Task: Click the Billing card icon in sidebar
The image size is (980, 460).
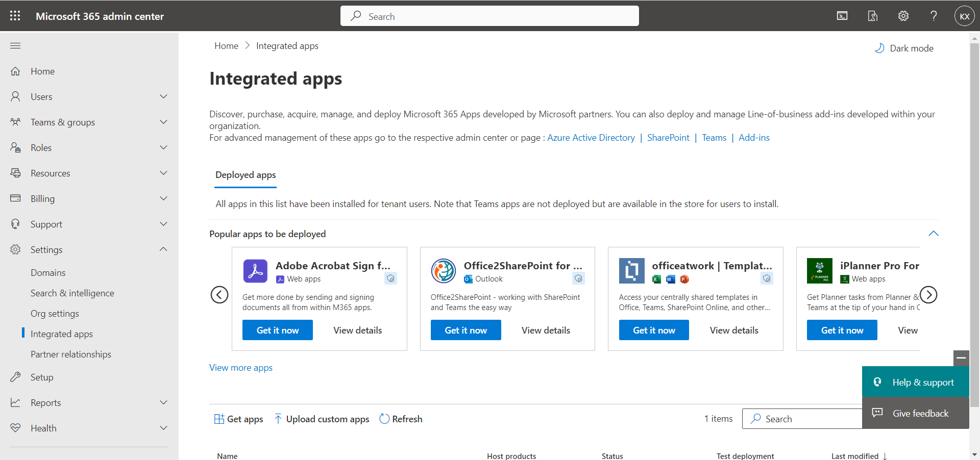Action: 16,198
